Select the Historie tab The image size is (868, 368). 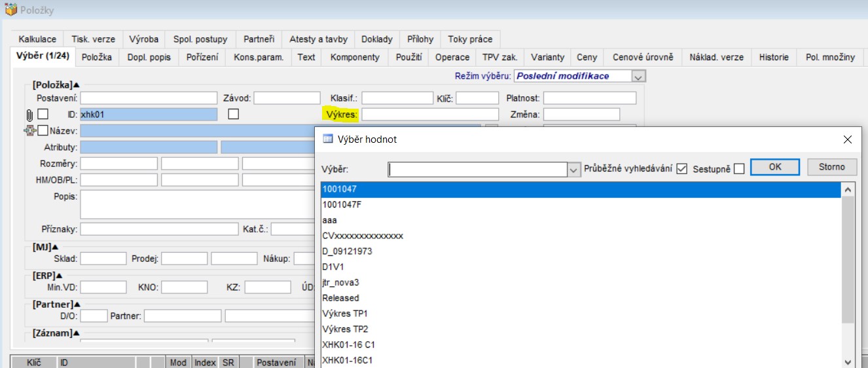click(774, 57)
